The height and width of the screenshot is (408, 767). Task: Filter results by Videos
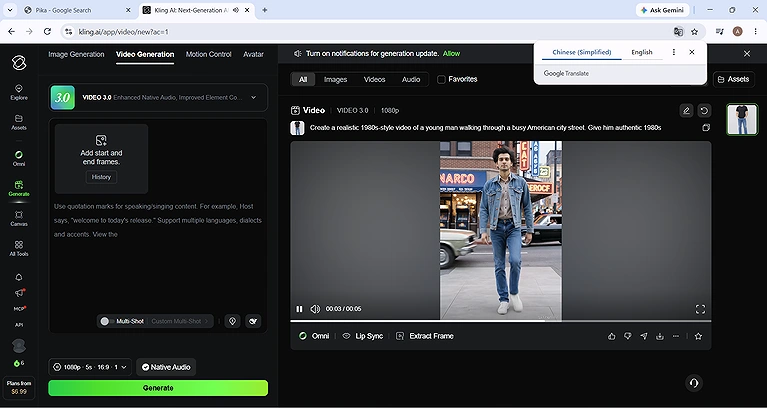pos(374,79)
